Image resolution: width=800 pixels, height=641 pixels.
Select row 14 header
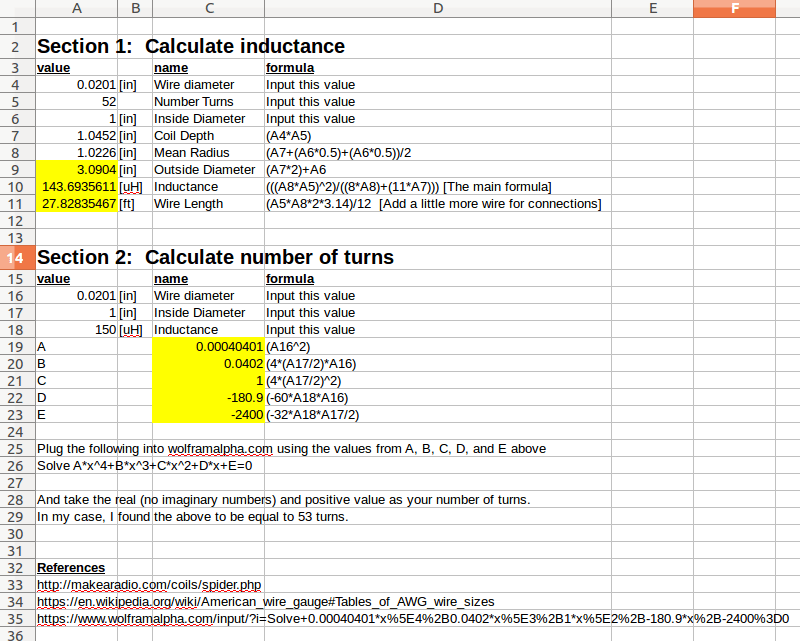[17, 257]
